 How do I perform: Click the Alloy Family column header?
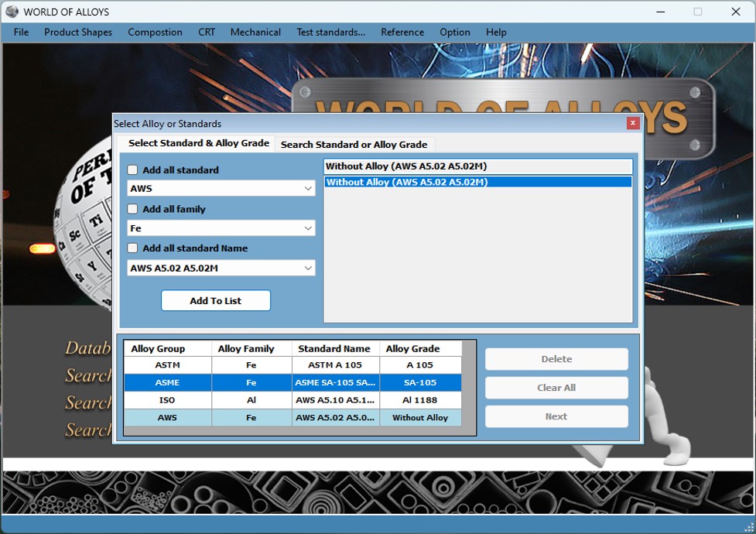[x=251, y=349]
